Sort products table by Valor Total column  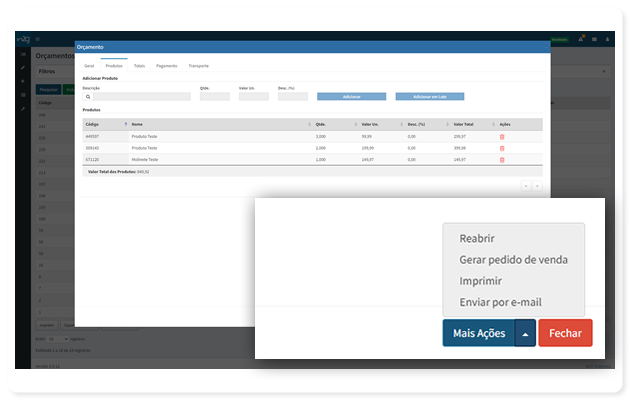coord(473,124)
